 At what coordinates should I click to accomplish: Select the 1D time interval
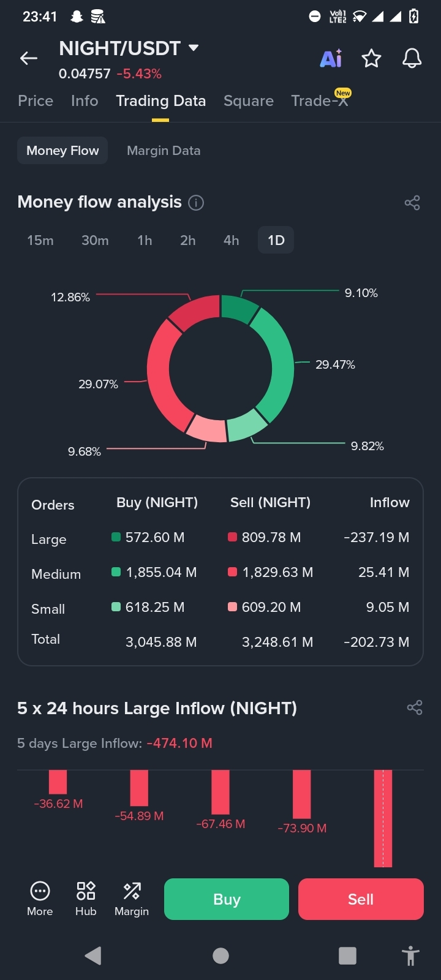pos(276,240)
